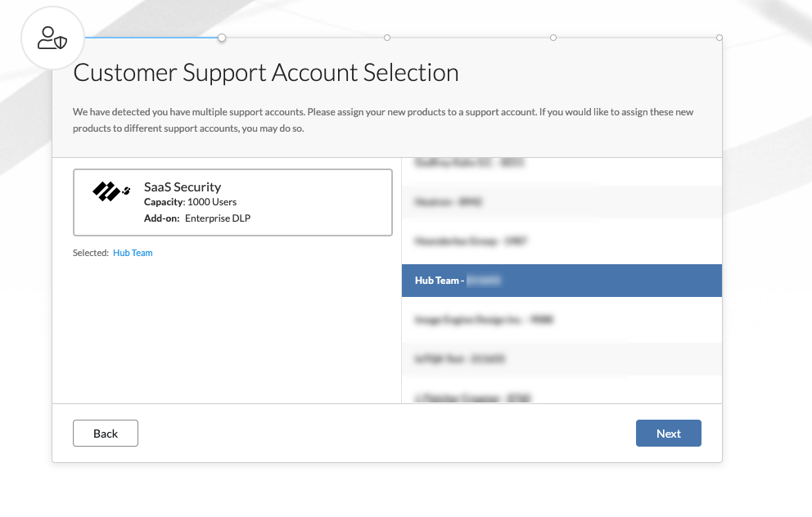Click the third progress step circle

pyautogui.click(x=553, y=38)
